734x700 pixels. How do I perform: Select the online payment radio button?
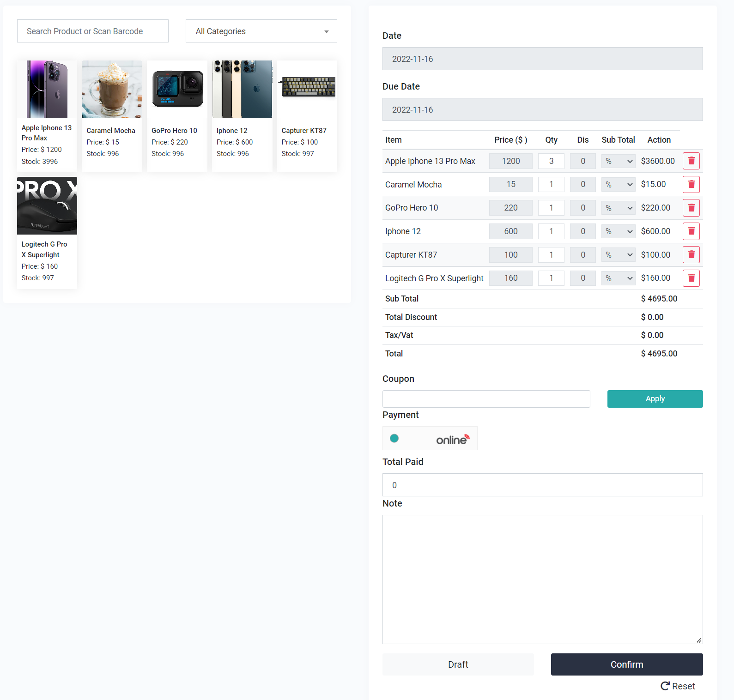pyautogui.click(x=394, y=438)
